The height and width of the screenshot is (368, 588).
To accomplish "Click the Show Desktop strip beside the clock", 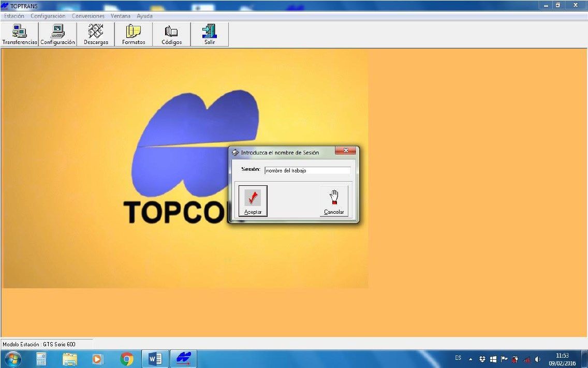I will tap(584, 359).
